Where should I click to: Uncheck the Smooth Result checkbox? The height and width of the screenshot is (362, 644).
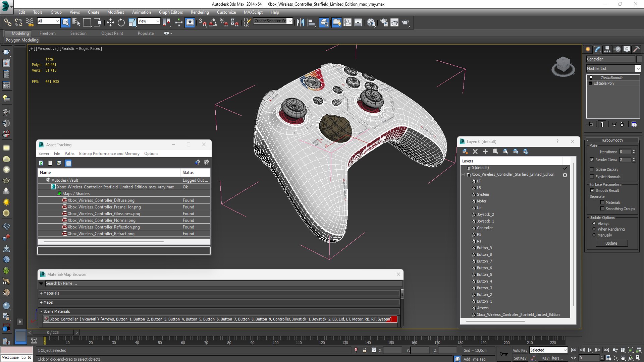pos(592,190)
